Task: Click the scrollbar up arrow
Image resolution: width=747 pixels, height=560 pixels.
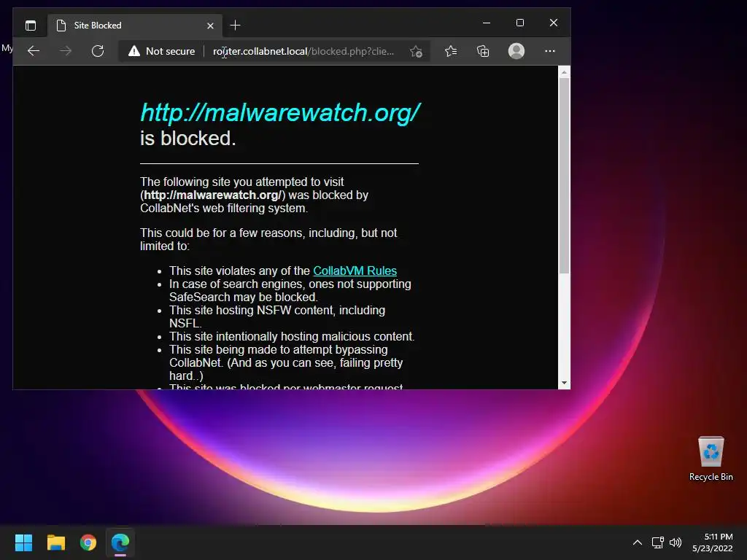Action: tap(564, 72)
